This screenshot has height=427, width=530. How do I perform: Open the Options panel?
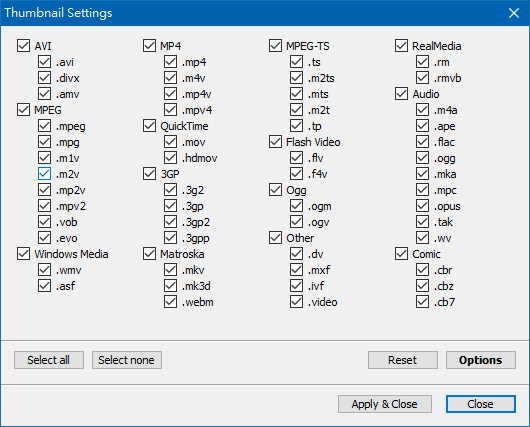point(481,360)
